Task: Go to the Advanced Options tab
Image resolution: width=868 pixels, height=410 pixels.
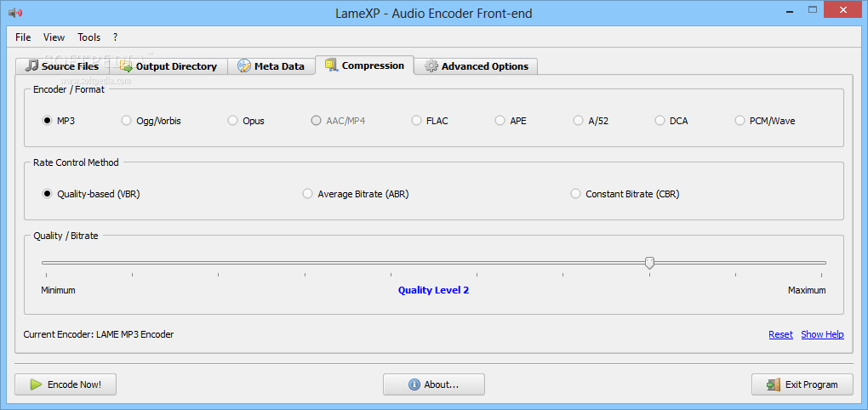Action: coord(476,66)
